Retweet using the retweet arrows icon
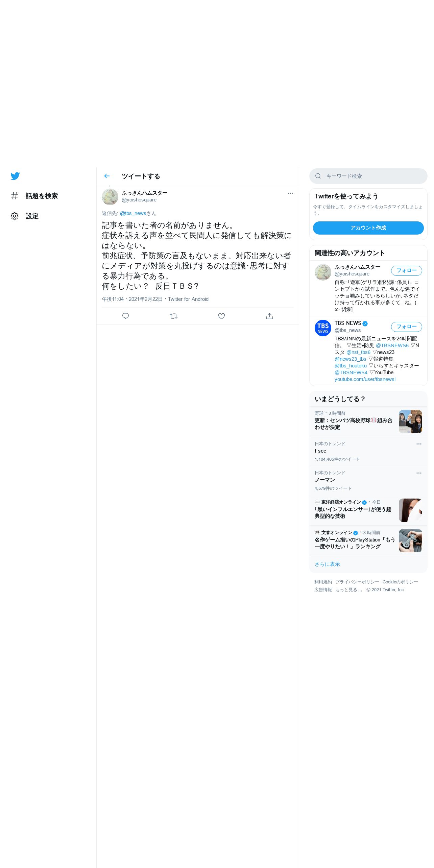434x868 pixels. pyautogui.click(x=173, y=316)
